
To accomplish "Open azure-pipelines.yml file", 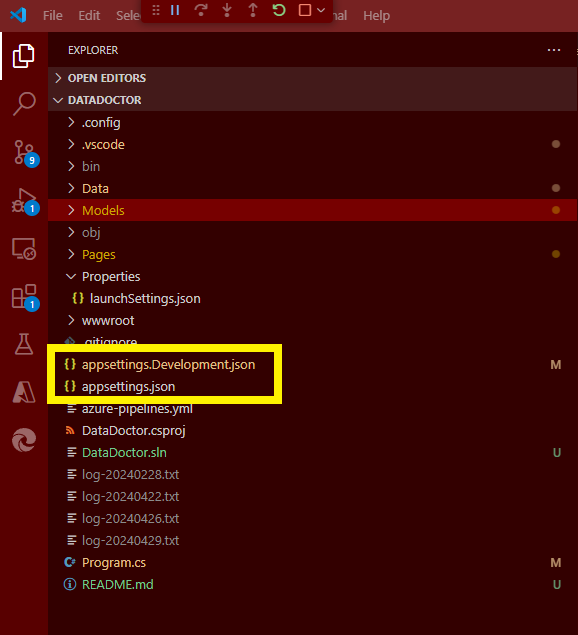I will tap(312, 409).
